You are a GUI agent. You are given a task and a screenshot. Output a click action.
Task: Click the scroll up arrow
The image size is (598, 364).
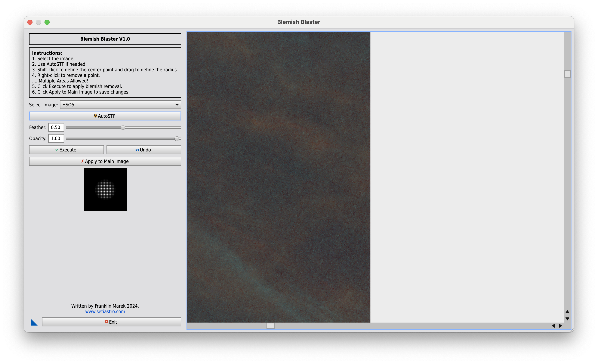(x=567, y=312)
